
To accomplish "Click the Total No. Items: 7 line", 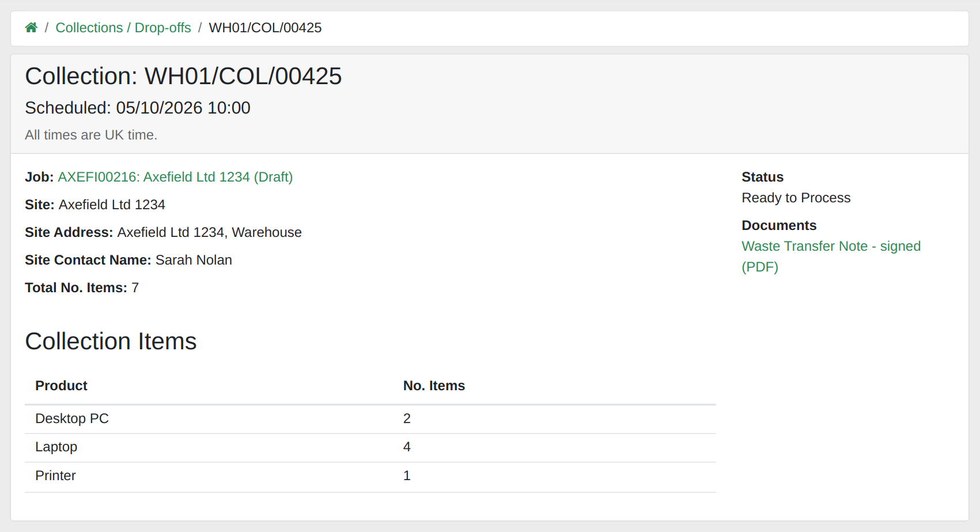I will coord(82,288).
